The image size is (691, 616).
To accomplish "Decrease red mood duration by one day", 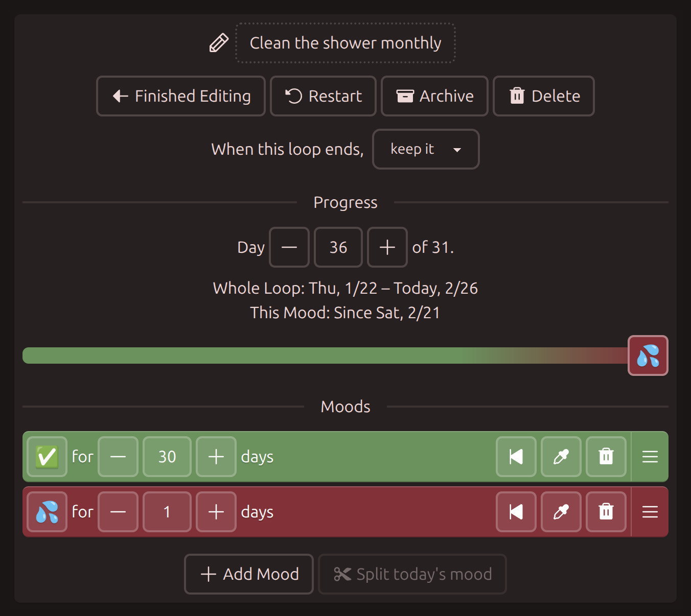I will tap(118, 512).
